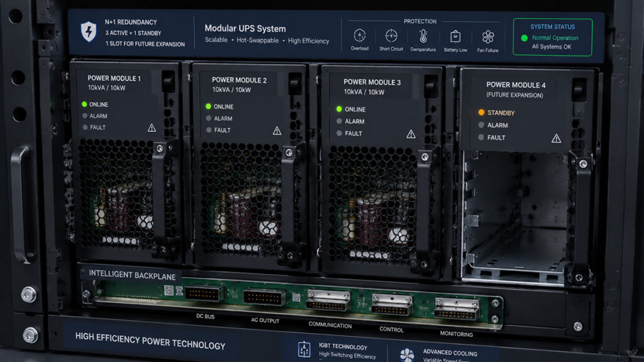644x362 pixels.
Task: Click the N+1 Redundancy shield icon
Action: click(88, 31)
